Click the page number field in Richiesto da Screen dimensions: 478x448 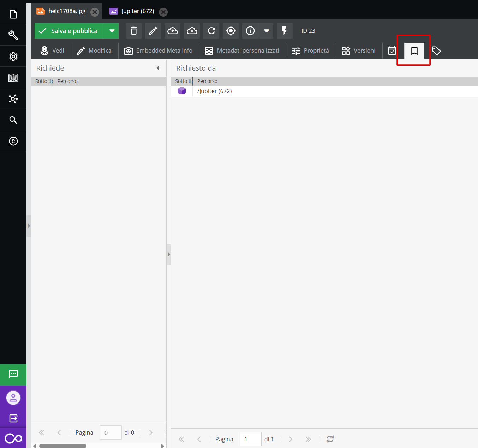250,439
